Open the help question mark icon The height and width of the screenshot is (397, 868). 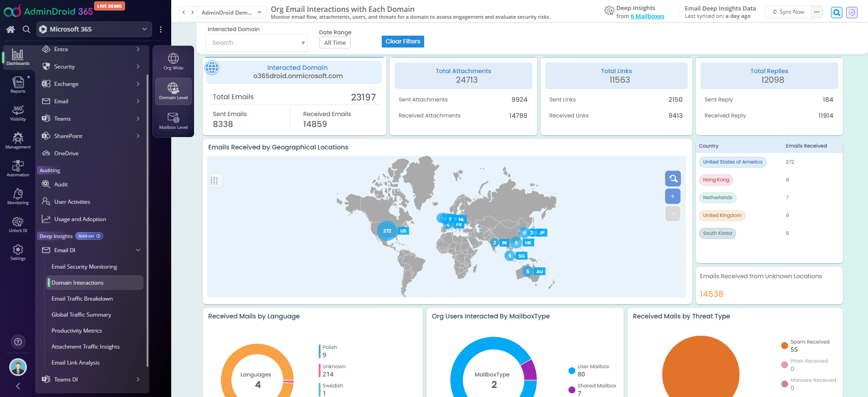(18, 342)
